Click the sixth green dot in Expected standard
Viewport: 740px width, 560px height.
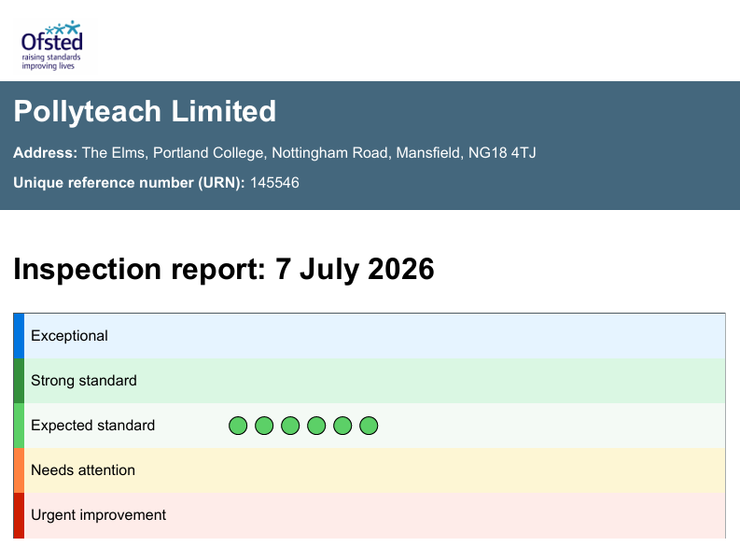click(369, 426)
